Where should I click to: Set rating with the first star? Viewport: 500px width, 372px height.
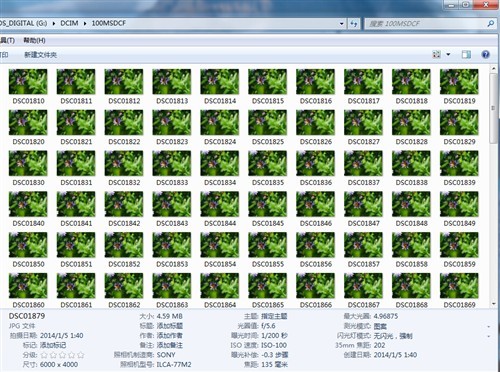(44, 355)
